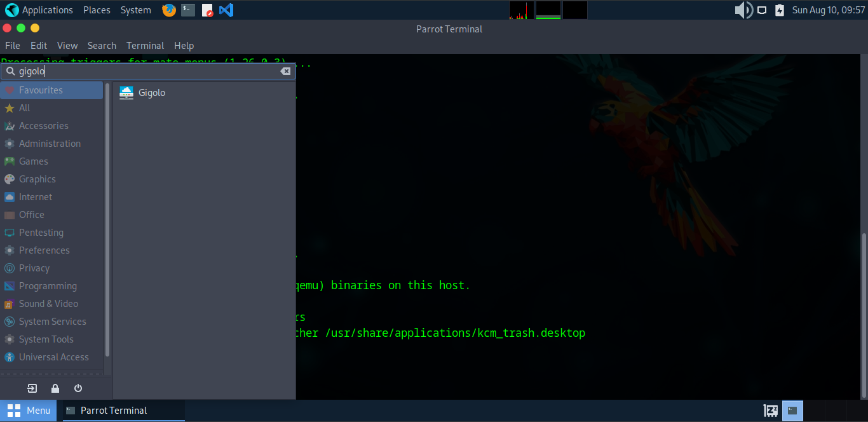Open the Terminal menu in menu bar
Screen dimensions: 868x422
(145, 46)
